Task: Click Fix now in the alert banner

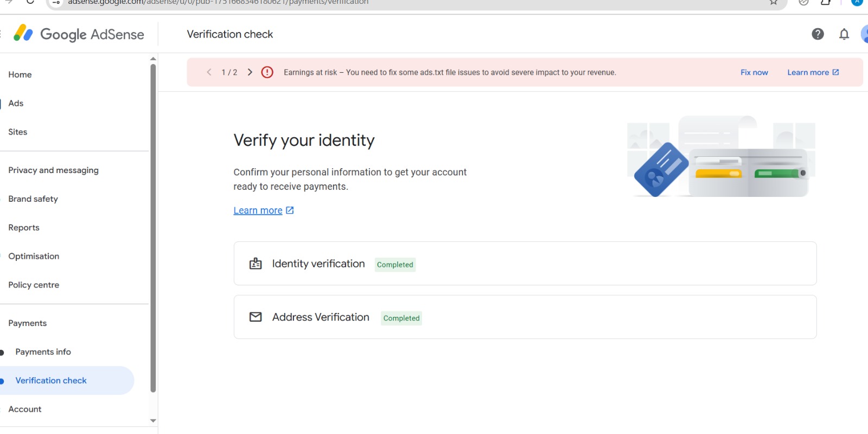Action: click(754, 72)
